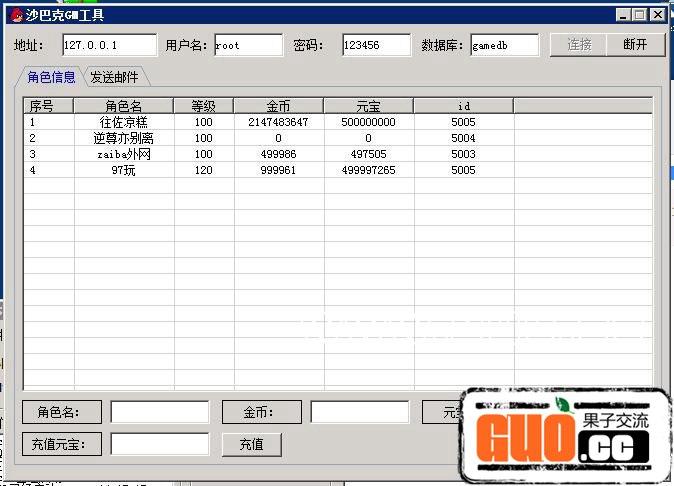The width and height of the screenshot is (674, 486).
Task: Select the row for zaiba外网
Action: (124, 154)
